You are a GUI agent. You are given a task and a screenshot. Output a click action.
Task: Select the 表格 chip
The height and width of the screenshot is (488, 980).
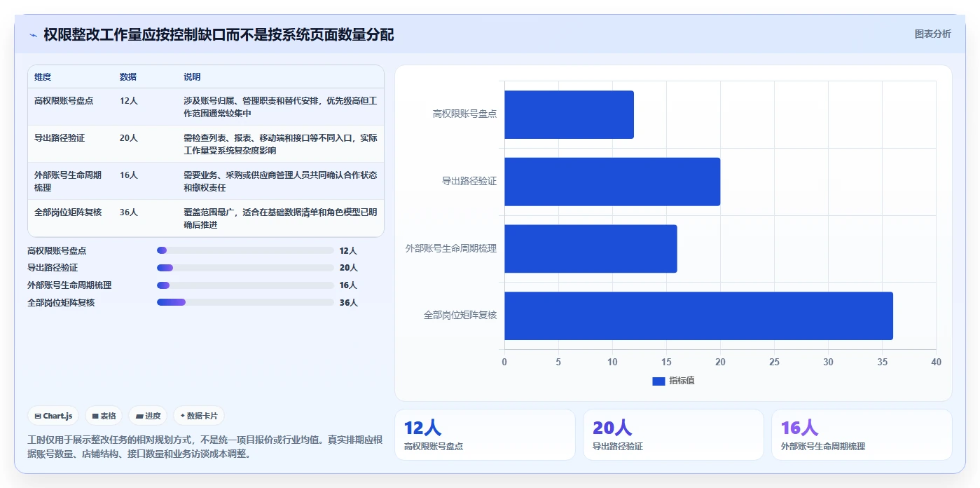[104, 416]
